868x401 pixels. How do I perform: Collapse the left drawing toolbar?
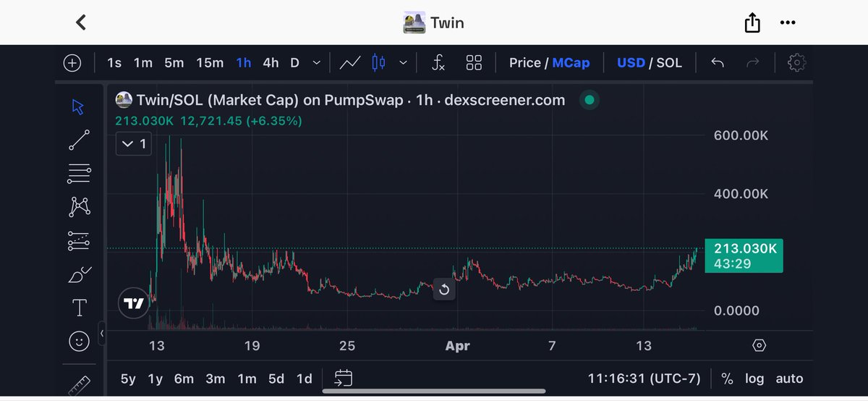(102, 334)
